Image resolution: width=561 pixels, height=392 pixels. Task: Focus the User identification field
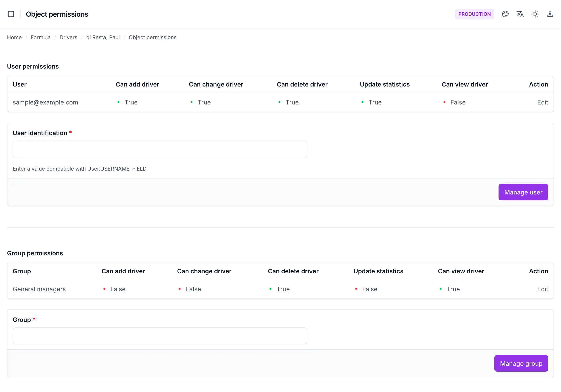point(160,149)
